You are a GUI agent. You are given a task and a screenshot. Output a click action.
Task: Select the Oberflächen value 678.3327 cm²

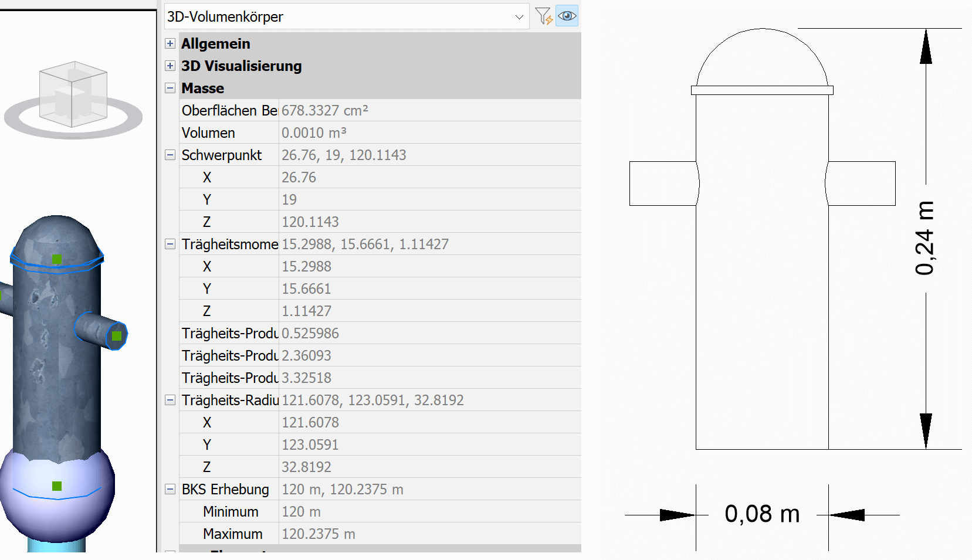[x=428, y=110]
